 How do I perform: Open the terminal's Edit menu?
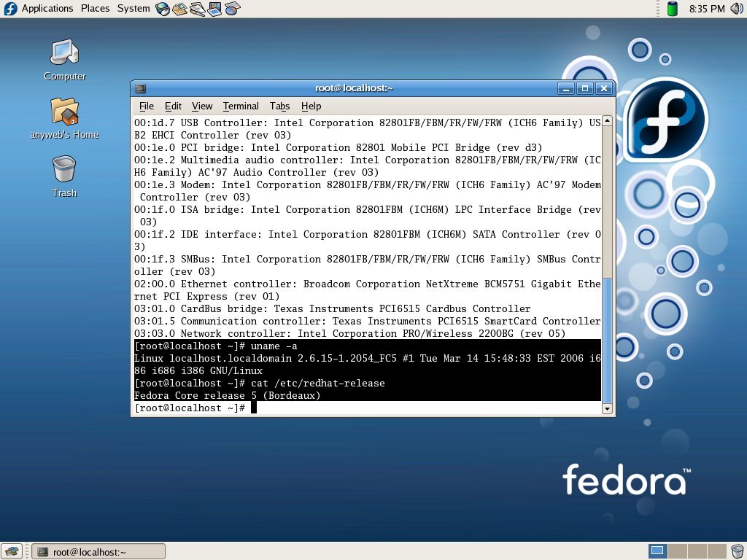[x=173, y=106]
